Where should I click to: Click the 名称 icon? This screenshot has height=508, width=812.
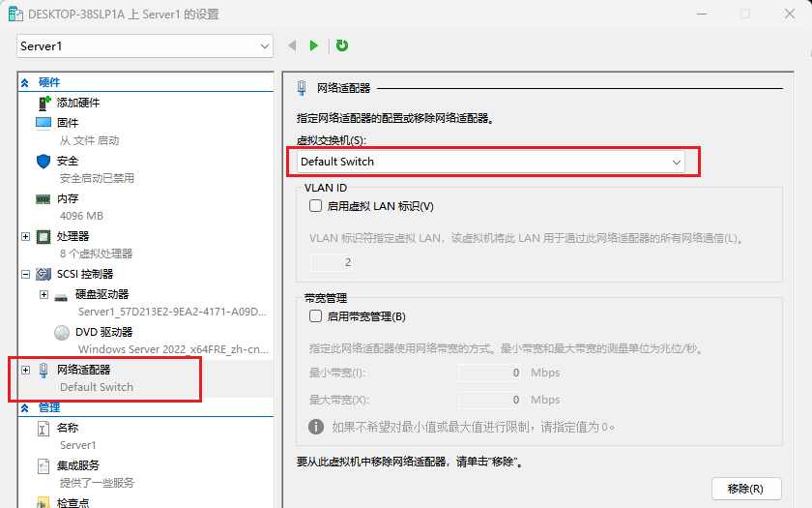pyautogui.click(x=43, y=430)
